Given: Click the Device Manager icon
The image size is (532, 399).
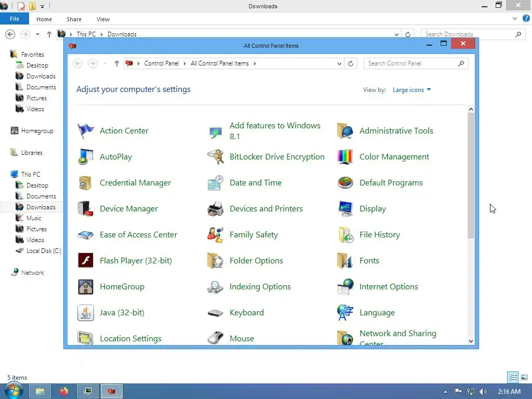Looking at the screenshot, I should pos(86,209).
